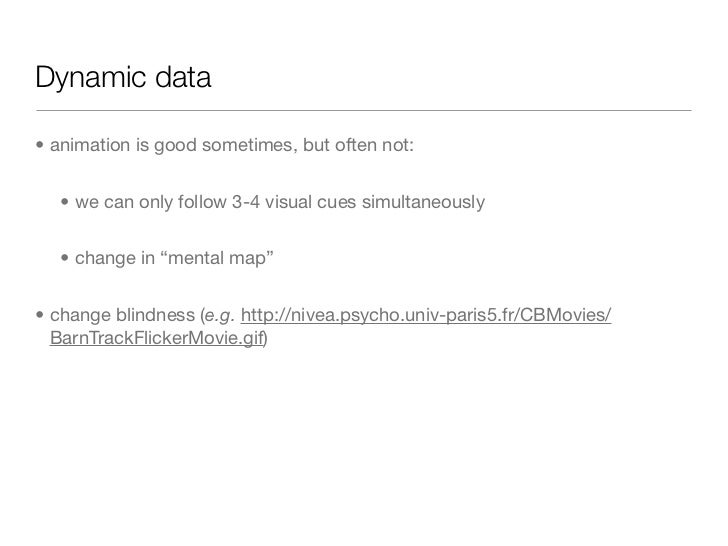Click the italic 'e.g.' text
The height and width of the screenshot is (546, 728).
tap(219, 316)
